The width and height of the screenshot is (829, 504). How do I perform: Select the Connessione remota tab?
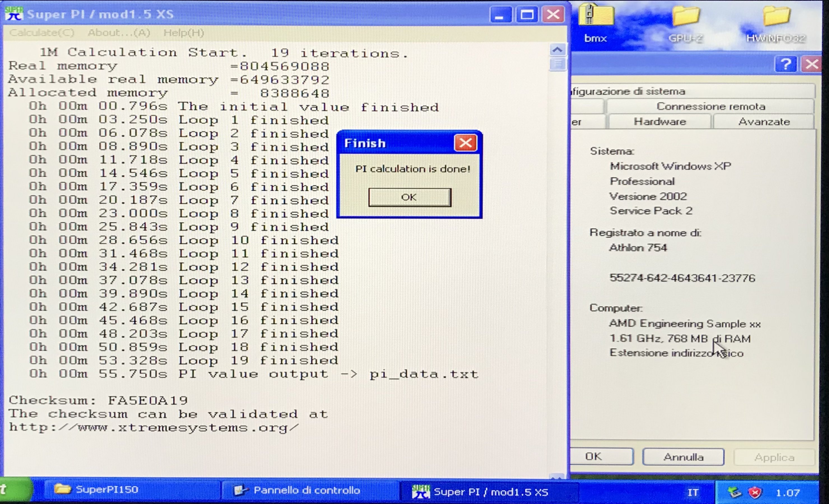(710, 106)
